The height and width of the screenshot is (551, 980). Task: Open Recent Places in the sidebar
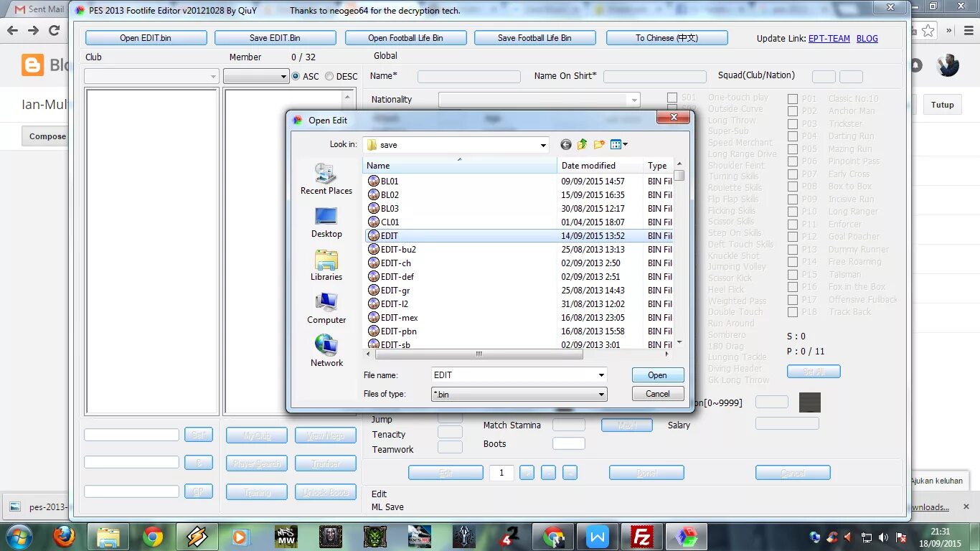(326, 179)
